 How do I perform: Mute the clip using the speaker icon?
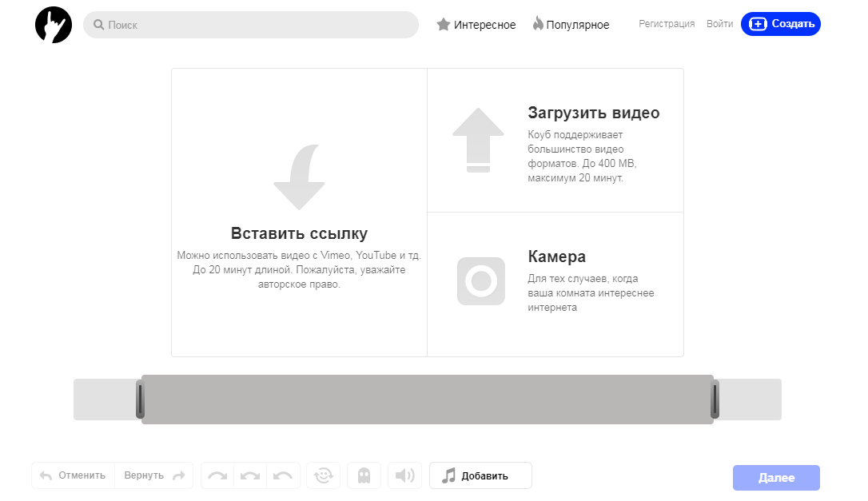(404, 475)
